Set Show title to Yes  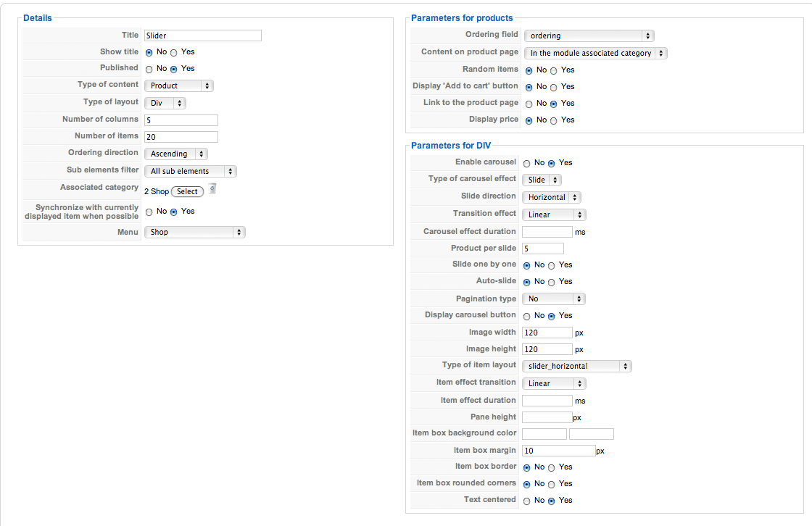[x=174, y=53]
